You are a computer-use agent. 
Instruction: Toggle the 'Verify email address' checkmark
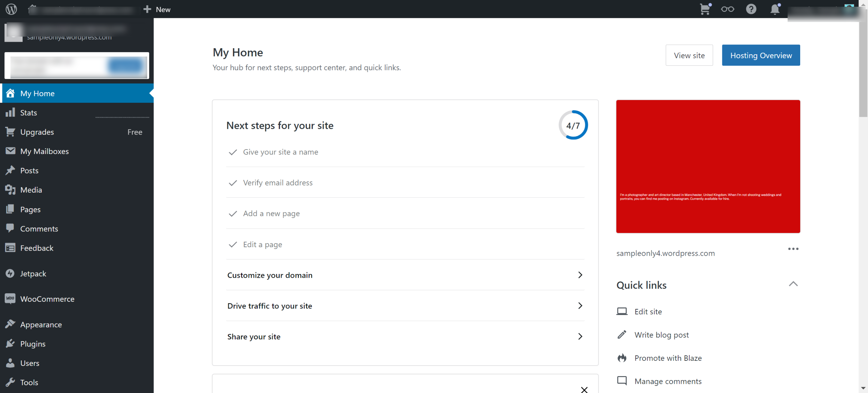tap(233, 183)
